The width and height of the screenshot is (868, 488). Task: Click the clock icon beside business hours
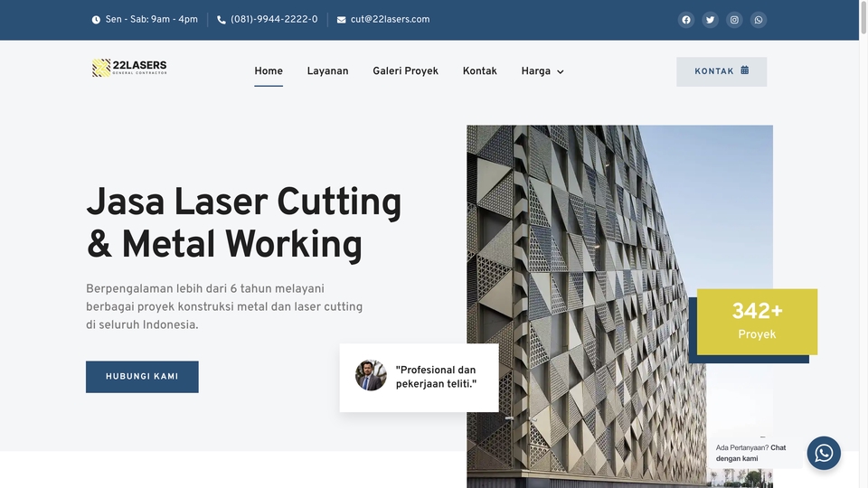click(x=96, y=20)
